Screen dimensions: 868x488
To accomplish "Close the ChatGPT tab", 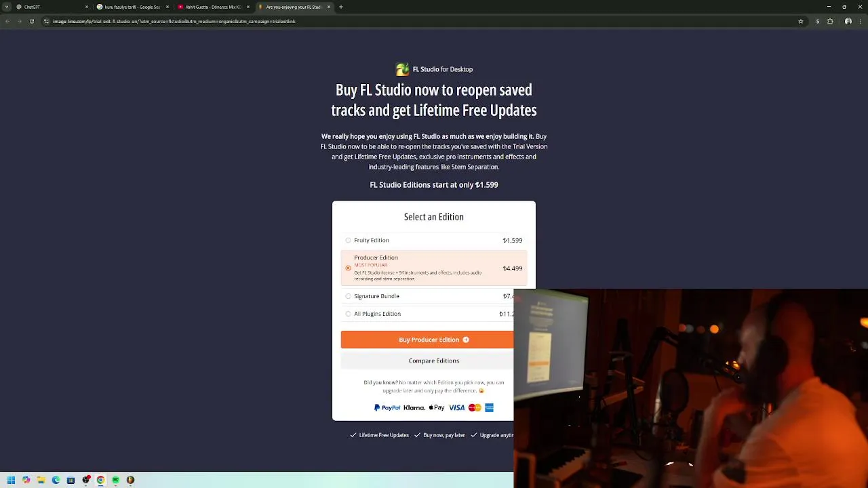I will pyautogui.click(x=86, y=7).
